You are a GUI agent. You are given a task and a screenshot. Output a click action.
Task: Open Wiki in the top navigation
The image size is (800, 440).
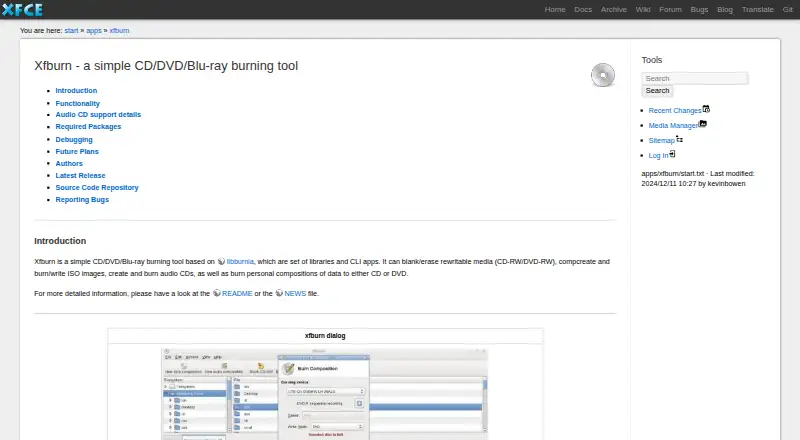[x=642, y=9]
